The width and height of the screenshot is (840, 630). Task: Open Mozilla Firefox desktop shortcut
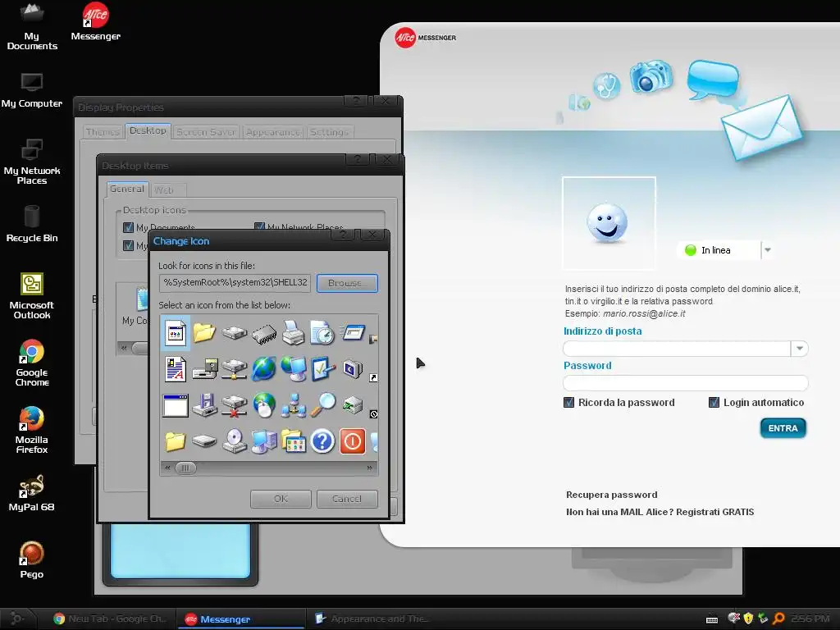pos(32,430)
